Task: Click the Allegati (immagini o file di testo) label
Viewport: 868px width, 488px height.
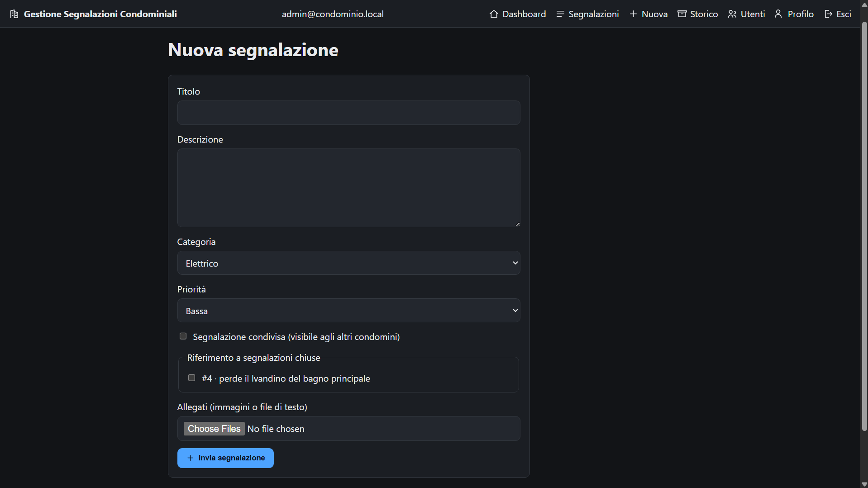Action: (242, 407)
